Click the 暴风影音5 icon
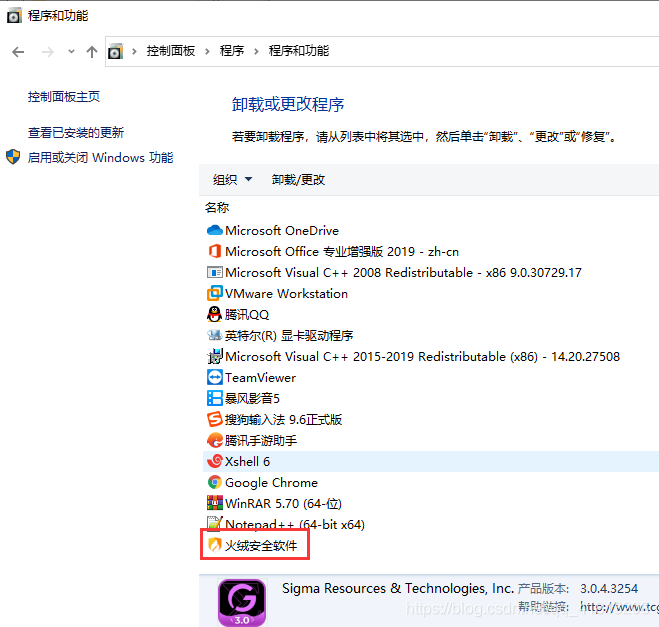 point(215,398)
